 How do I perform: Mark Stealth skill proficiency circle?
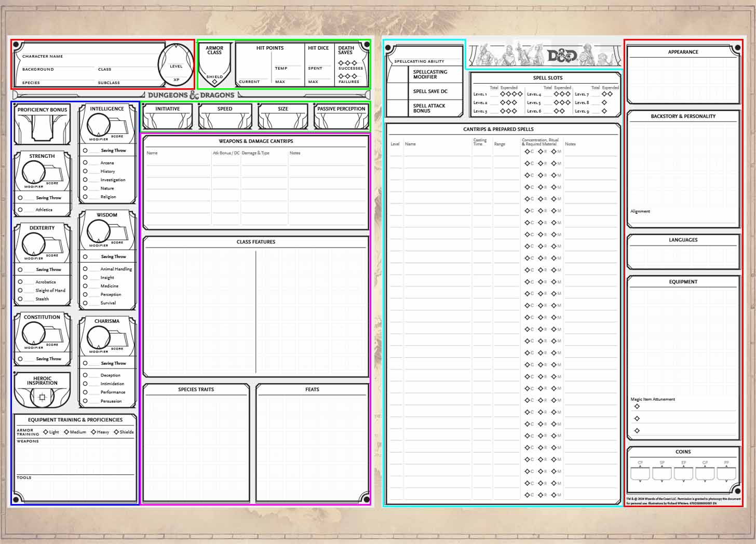point(20,298)
